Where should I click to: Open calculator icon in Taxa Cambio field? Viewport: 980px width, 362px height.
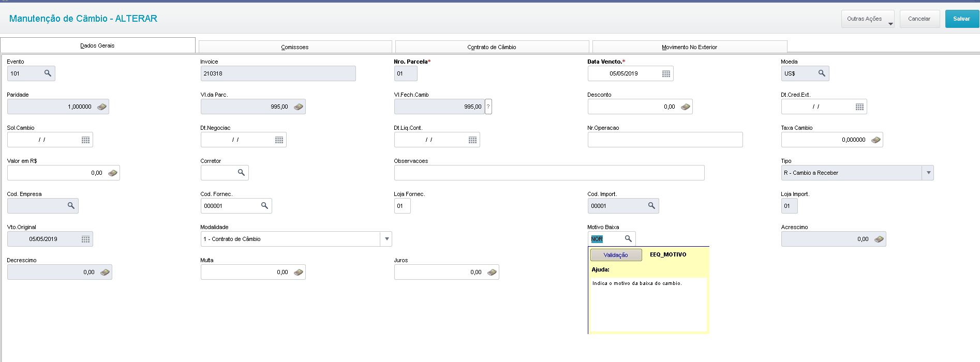click(x=876, y=140)
